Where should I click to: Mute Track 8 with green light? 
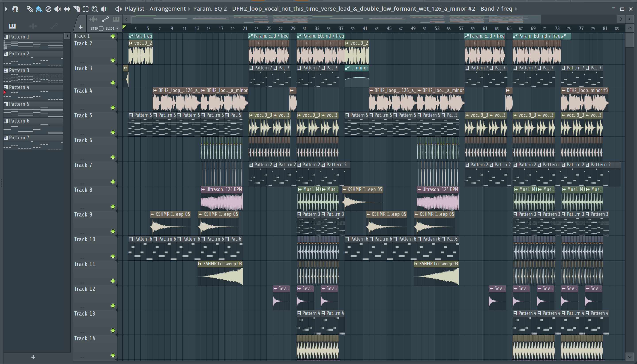113,207
